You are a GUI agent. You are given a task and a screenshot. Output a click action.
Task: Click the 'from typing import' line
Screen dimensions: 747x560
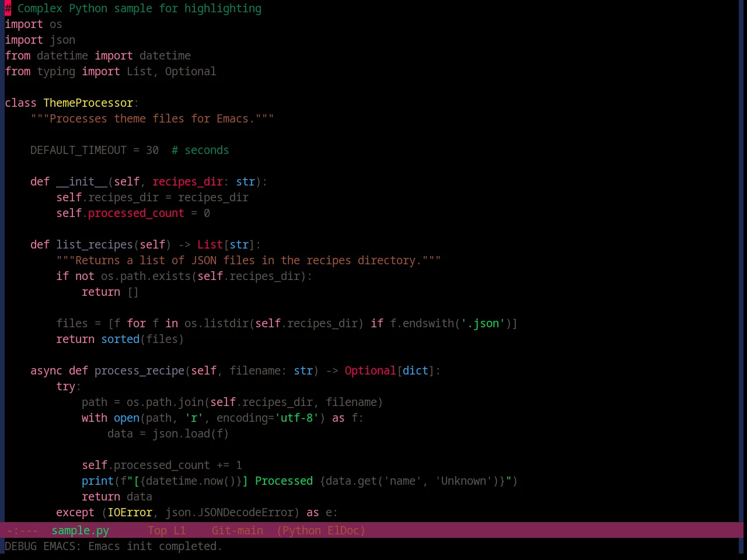[110, 71]
